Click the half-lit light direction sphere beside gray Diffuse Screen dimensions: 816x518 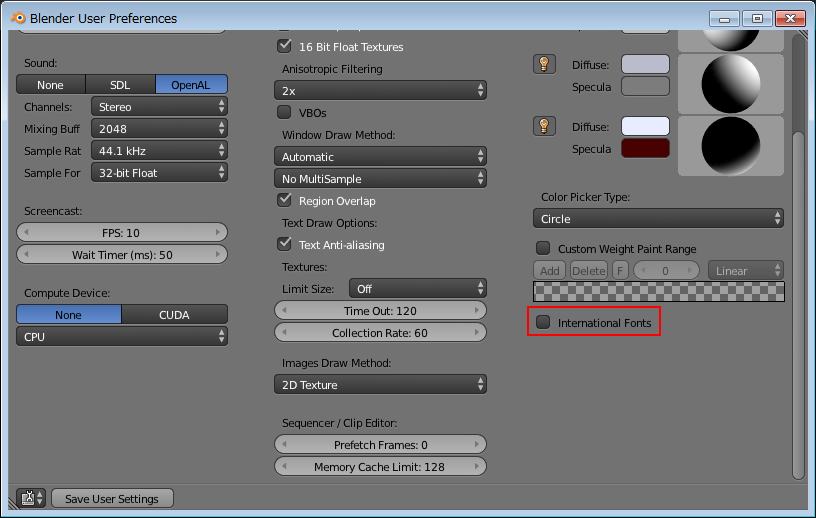coord(731,84)
